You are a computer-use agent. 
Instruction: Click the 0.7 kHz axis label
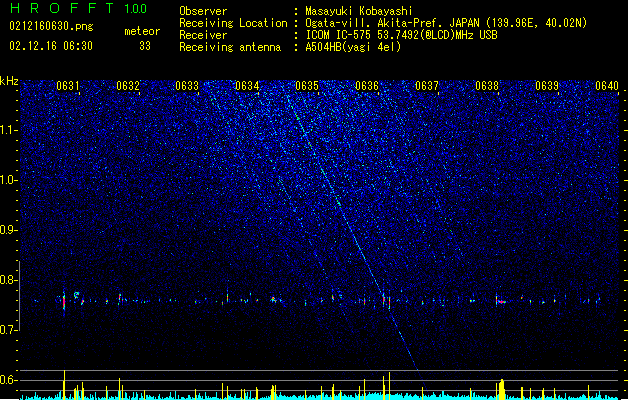pos(9,330)
